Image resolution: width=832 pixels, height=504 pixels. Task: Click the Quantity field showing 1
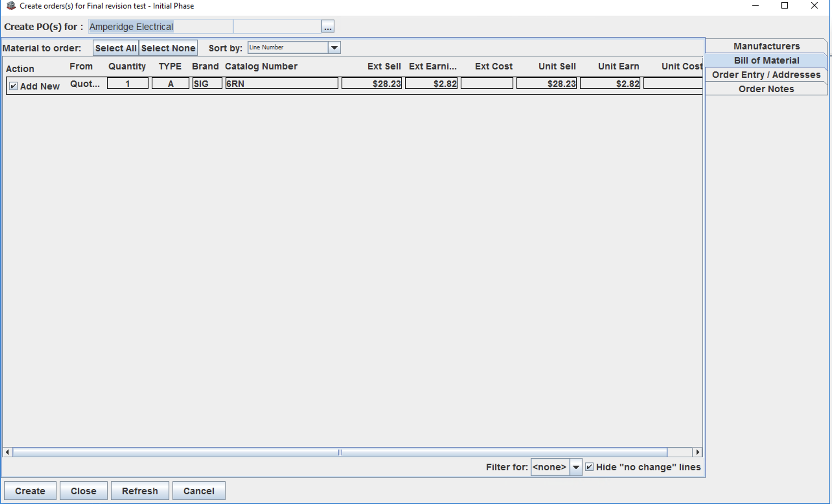[127, 83]
